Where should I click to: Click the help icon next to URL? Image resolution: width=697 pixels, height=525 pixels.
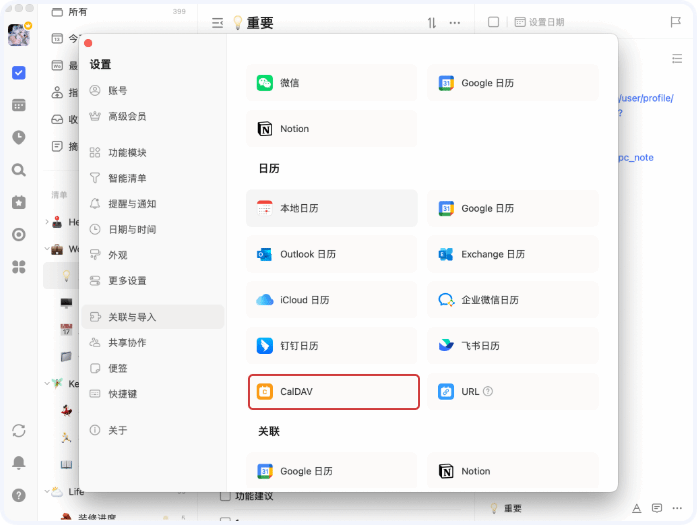point(488,392)
